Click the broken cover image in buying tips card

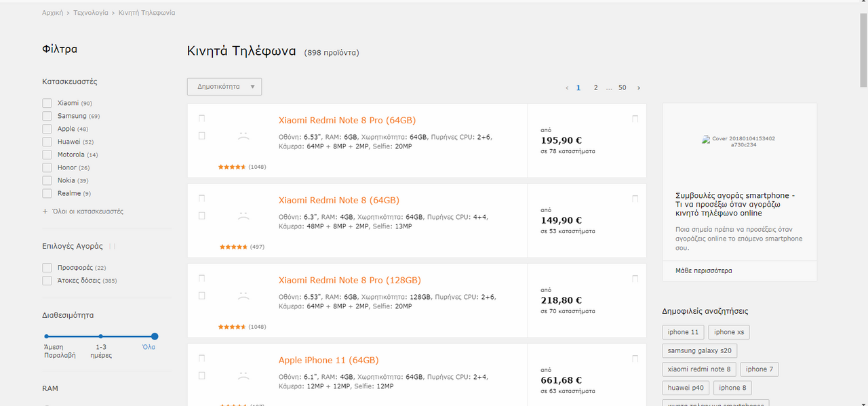click(x=739, y=141)
